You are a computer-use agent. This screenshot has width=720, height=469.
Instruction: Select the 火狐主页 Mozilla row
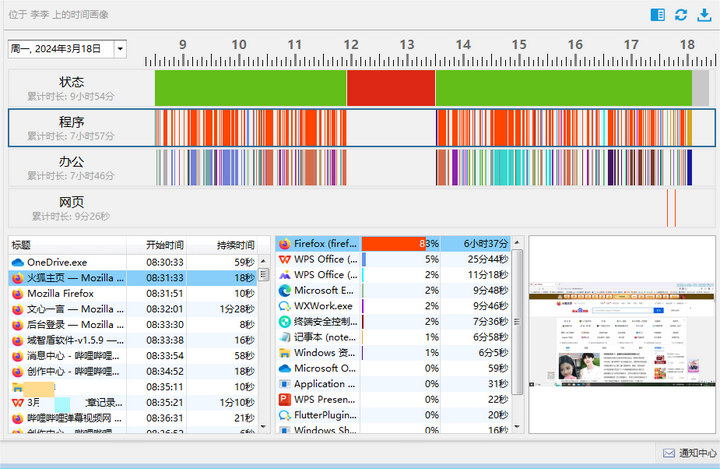(x=68, y=278)
